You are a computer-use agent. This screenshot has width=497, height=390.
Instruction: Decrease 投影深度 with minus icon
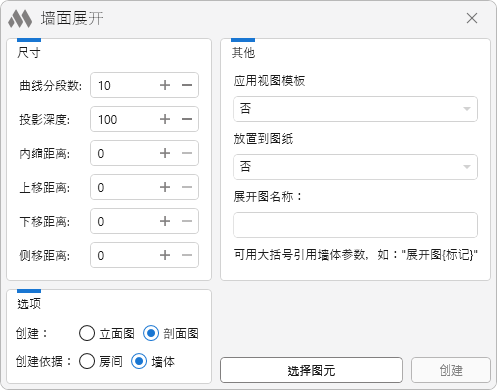tap(187, 119)
